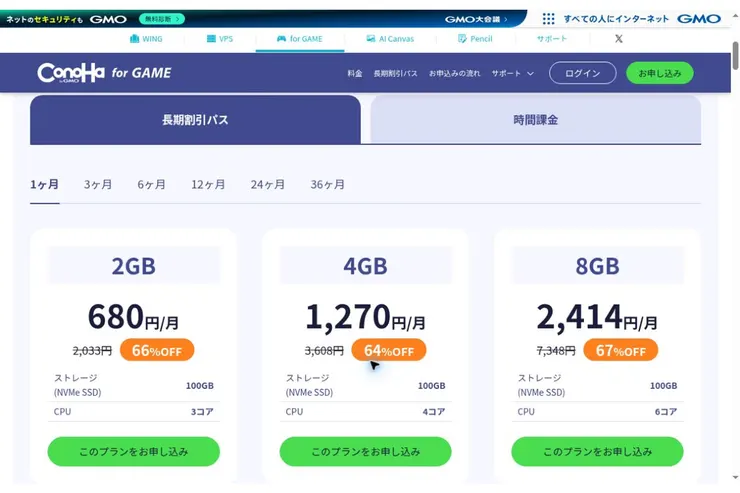Go to 長期割引パス in header navigation
The height and width of the screenshot is (493, 740).
[x=395, y=73]
